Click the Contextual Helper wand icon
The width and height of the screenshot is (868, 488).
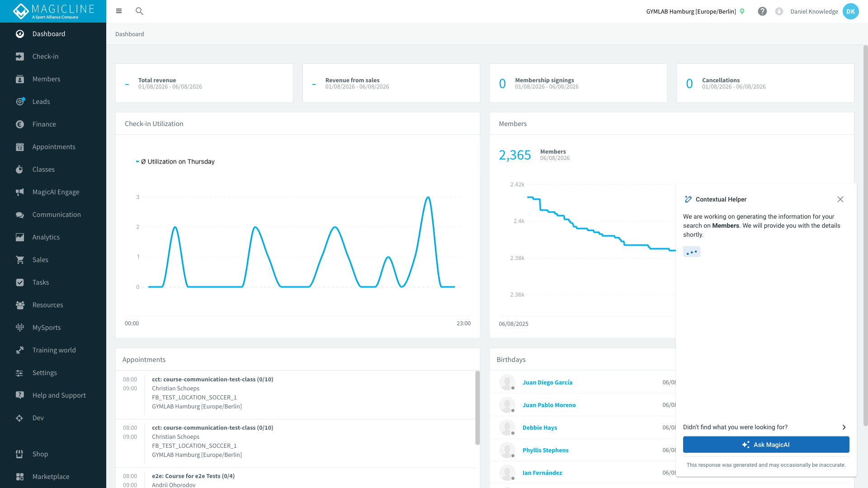688,199
